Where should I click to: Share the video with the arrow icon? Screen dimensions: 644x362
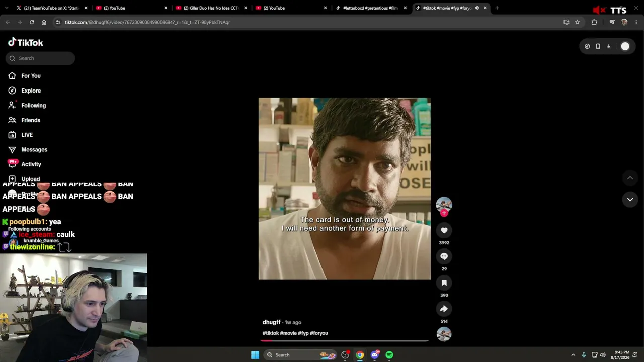444,309
